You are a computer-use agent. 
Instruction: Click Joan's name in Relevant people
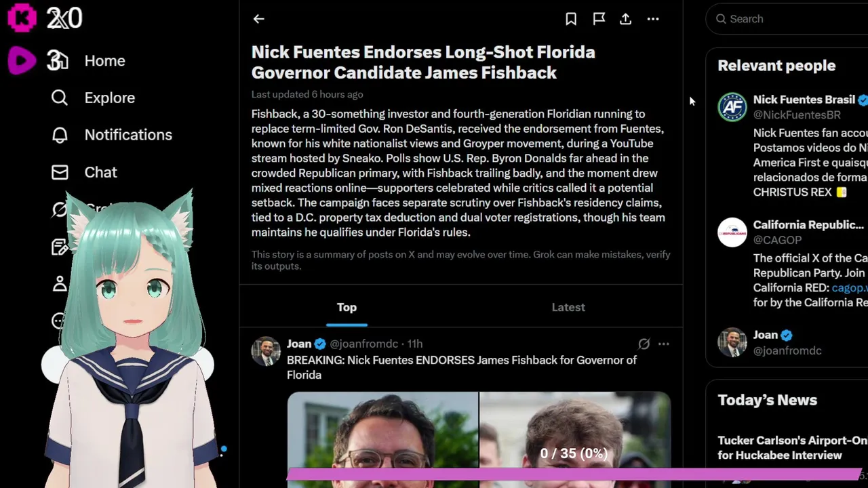coord(766,335)
